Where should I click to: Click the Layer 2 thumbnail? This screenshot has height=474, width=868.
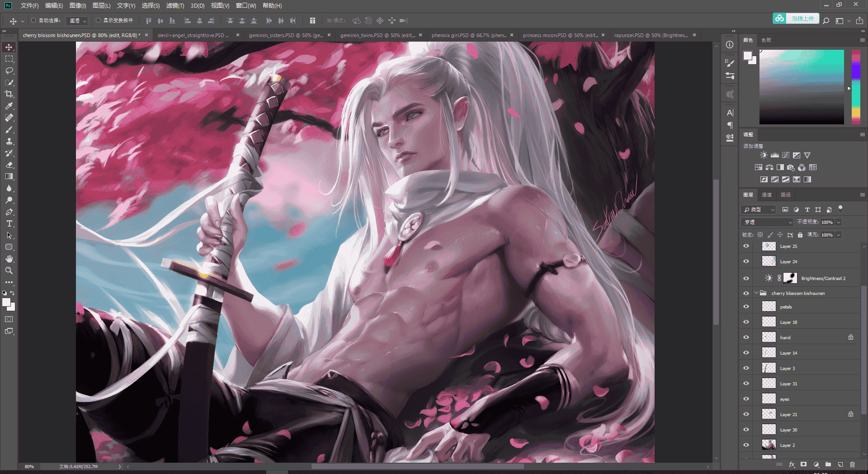[x=769, y=445]
